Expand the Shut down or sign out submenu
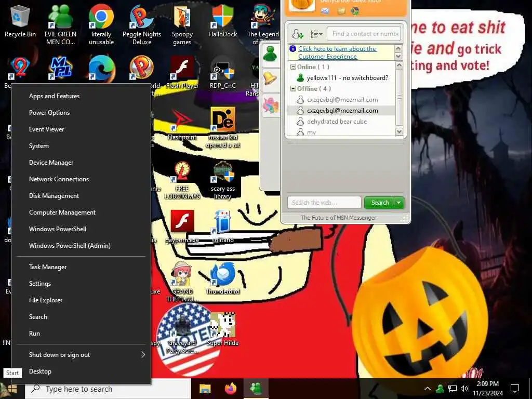The height and width of the screenshot is (399, 532). point(82,355)
